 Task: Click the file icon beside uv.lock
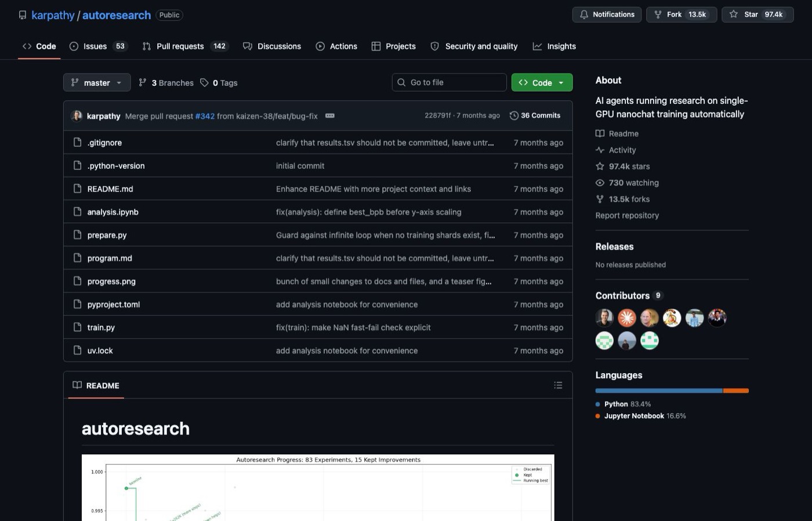click(x=77, y=350)
